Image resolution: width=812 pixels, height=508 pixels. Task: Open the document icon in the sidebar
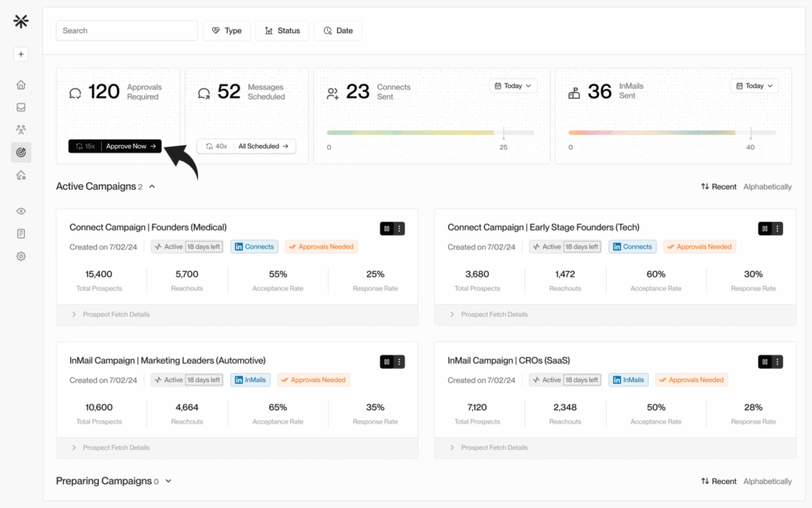pyautogui.click(x=21, y=234)
